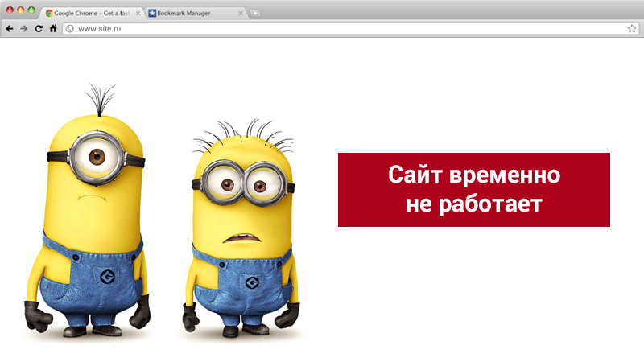Click the short two-eyed minion image

[x=242, y=230]
